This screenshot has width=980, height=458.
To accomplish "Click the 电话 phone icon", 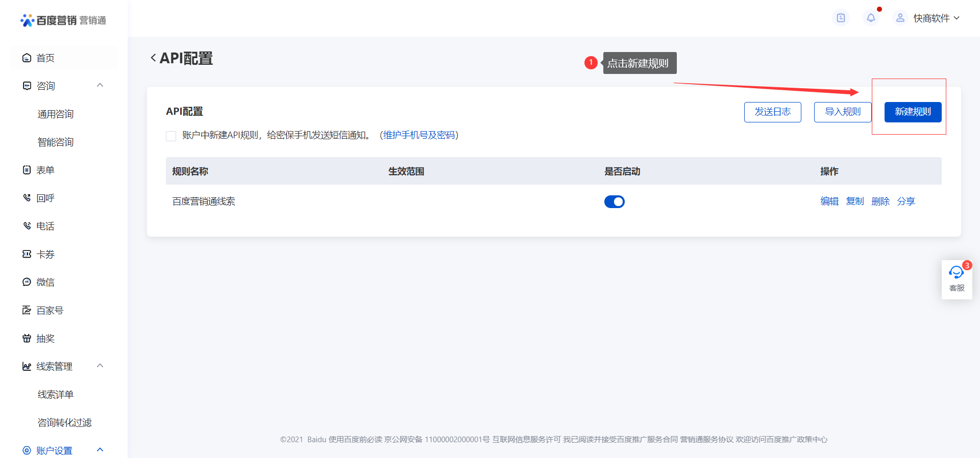I will [x=27, y=226].
